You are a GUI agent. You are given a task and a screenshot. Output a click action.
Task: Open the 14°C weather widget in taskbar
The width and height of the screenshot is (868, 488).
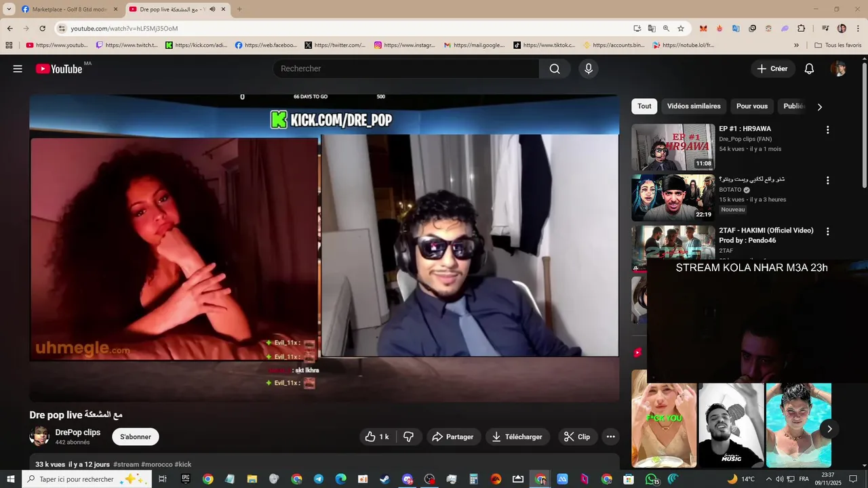pos(741,479)
